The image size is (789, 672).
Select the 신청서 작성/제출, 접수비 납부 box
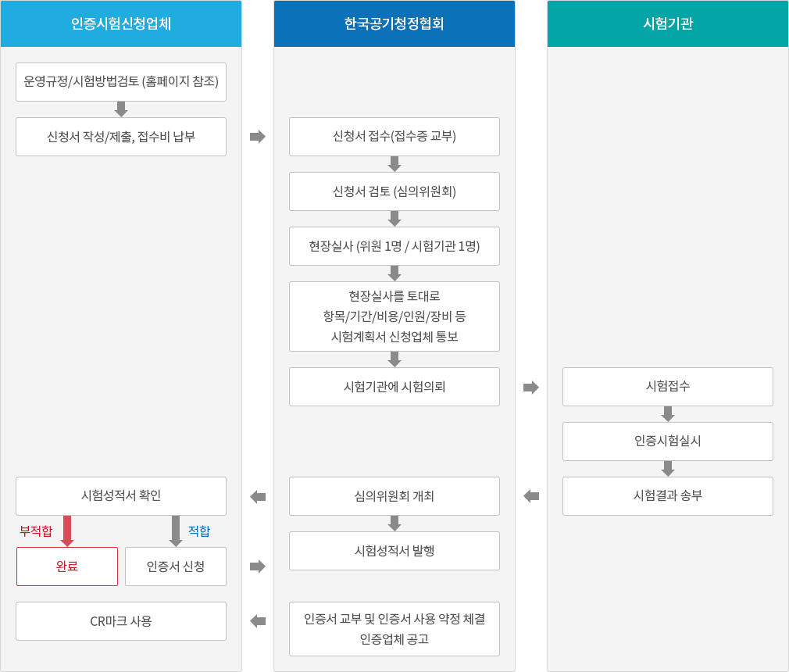[x=121, y=137]
